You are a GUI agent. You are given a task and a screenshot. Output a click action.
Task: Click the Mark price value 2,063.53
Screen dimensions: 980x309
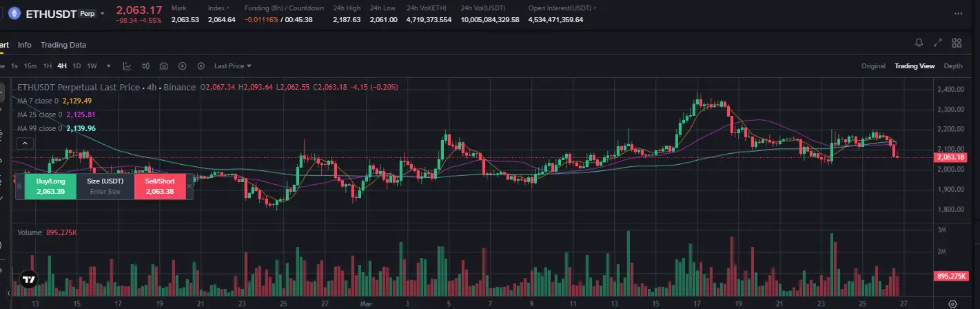click(x=185, y=19)
